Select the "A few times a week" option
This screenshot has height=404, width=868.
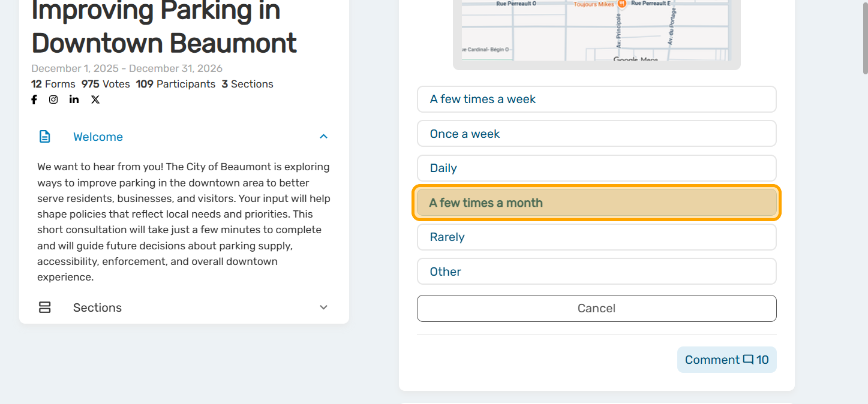[x=596, y=100]
